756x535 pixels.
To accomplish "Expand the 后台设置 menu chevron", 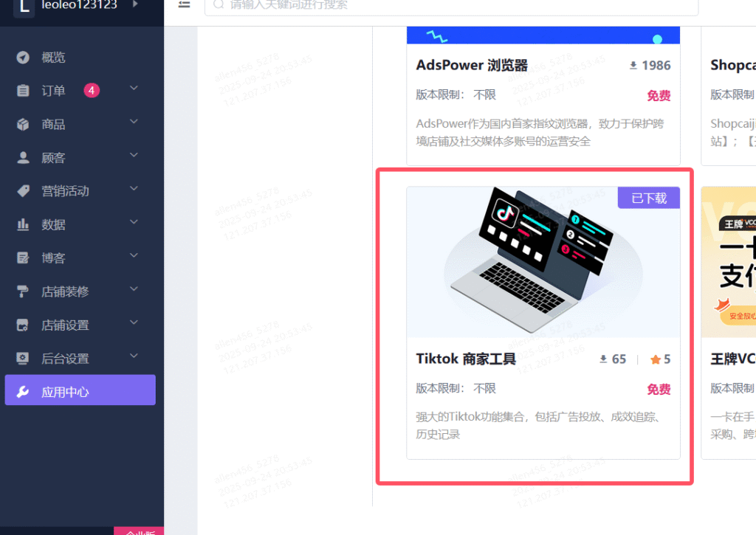I will [134, 356].
